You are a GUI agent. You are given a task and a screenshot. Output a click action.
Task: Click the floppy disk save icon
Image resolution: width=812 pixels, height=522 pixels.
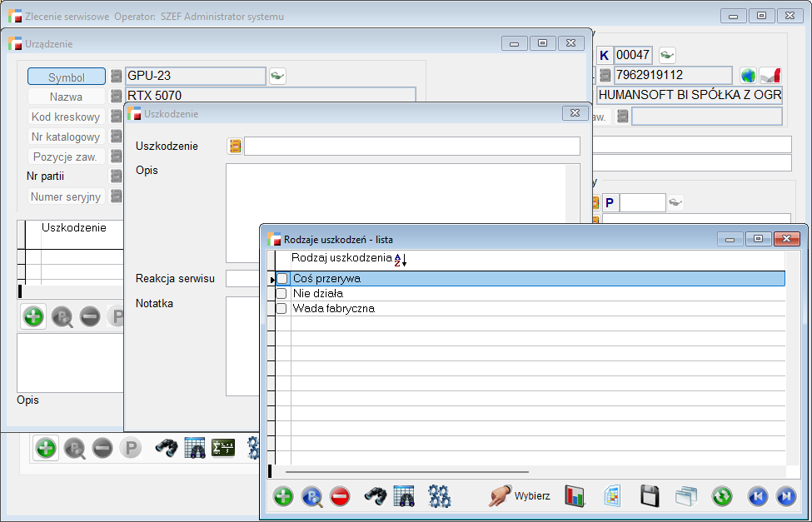(x=650, y=497)
